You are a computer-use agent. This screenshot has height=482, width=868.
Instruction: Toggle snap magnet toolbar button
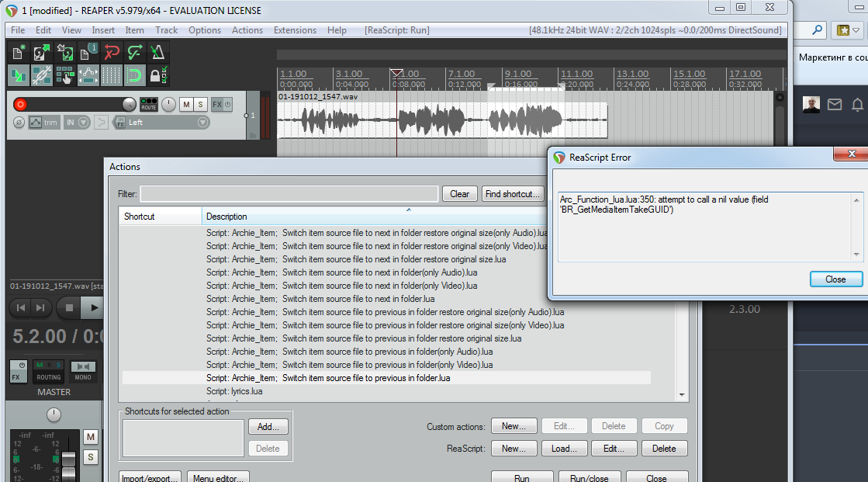click(x=134, y=75)
